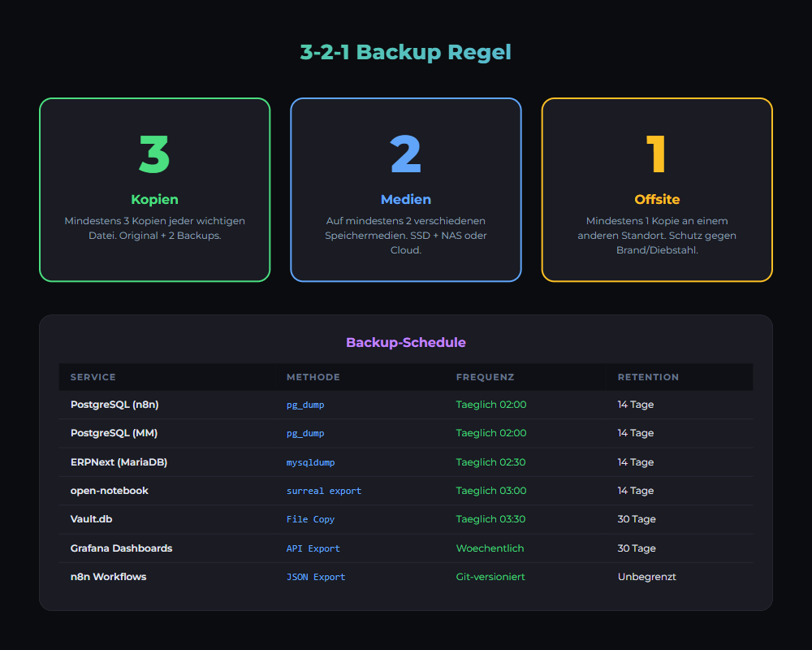
Task: Click the Unbegrenzt retention value
Action: coord(647,577)
